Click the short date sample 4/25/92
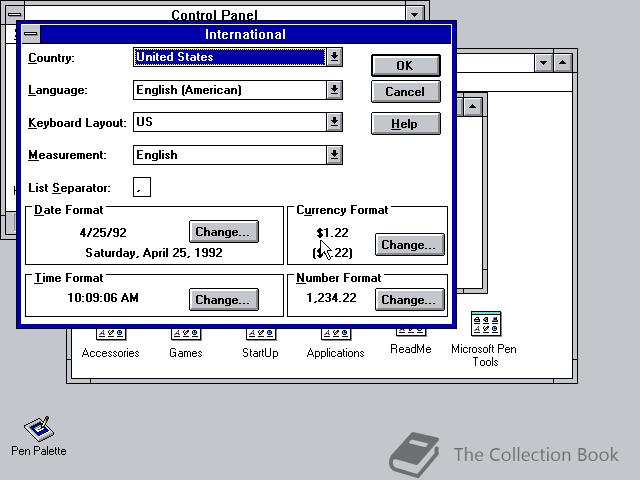The image size is (640, 480). (x=103, y=233)
